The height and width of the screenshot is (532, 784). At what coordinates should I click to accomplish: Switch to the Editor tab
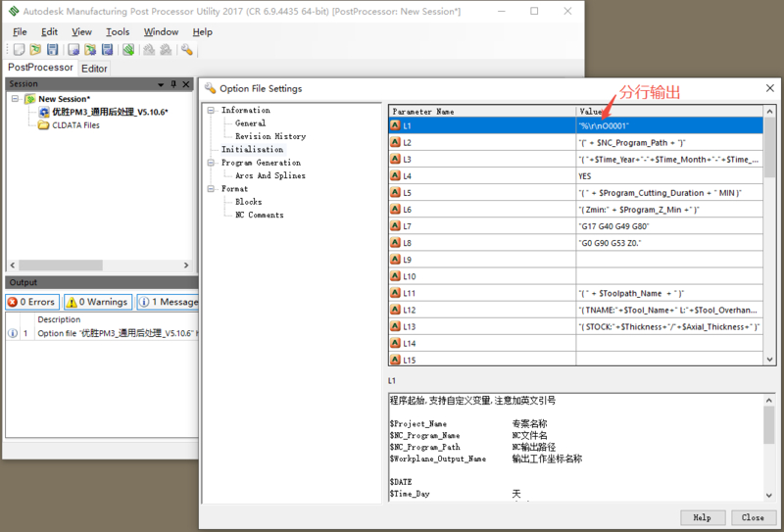click(94, 69)
